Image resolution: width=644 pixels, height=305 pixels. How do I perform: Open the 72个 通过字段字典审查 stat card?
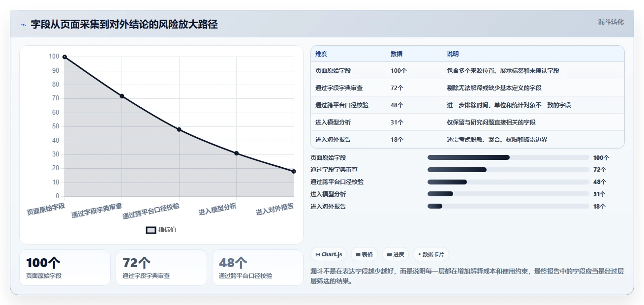coord(161,268)
